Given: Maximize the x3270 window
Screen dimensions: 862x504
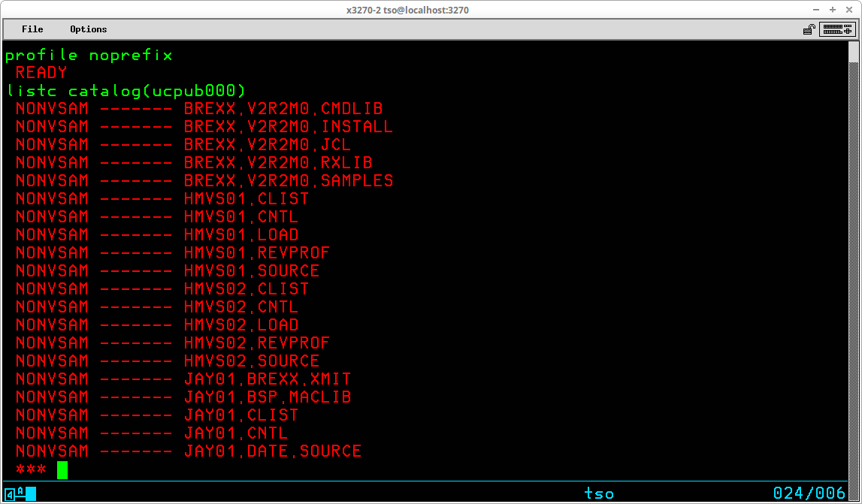Looking at the screenshot, I should [x=833, y=10].
